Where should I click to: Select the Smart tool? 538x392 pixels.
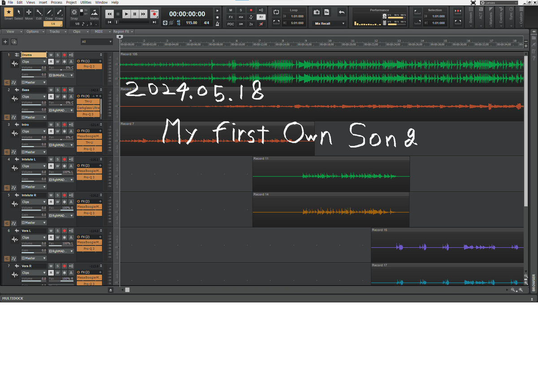[x=9, y=13]
